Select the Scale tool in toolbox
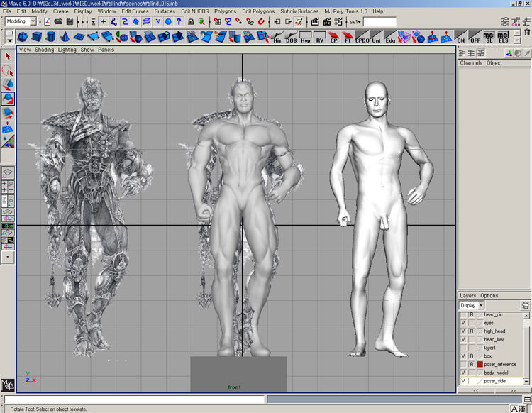 tap(8, 113)
